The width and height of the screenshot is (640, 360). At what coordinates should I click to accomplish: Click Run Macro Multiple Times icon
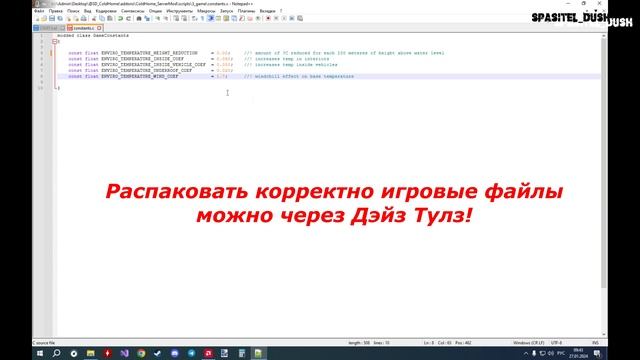coord(291,18)
